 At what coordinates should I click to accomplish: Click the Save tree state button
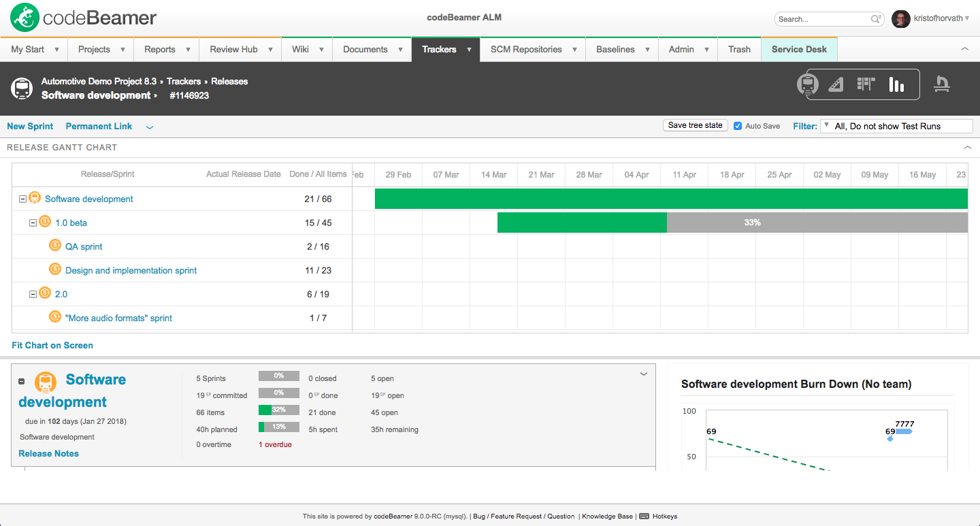click(696, 125)
